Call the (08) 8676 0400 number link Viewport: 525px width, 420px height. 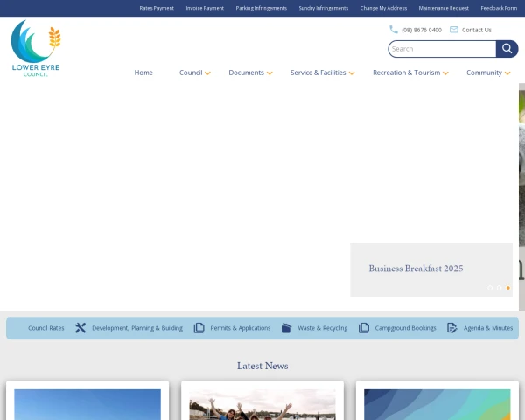coord(422,30)
